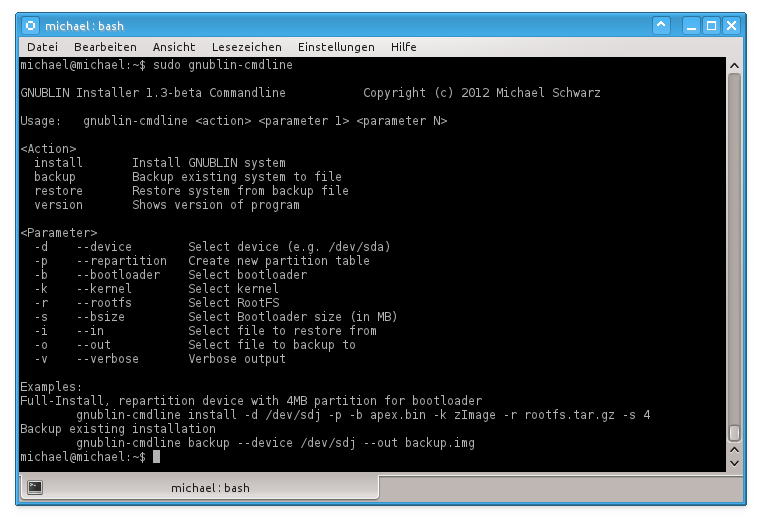This screenshot has height=524, width=762.
Task: Click the terminal icon in the bottom tab
Action: click(x=35, y=487)
